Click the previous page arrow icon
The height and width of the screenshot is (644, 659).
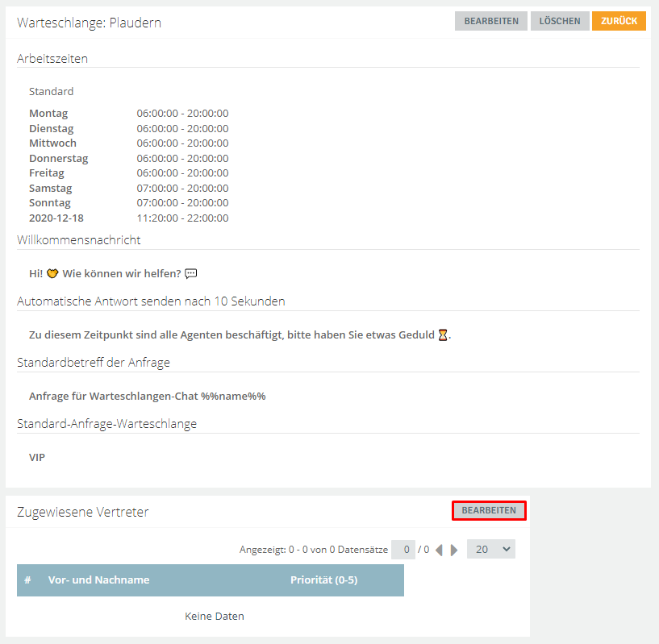pos(439,550)
